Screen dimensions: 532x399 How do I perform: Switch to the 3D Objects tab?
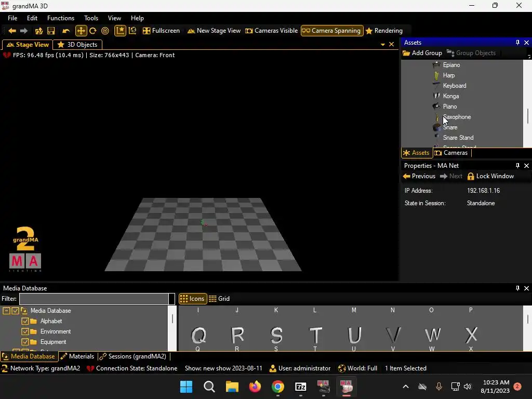[x=77, y=45]
